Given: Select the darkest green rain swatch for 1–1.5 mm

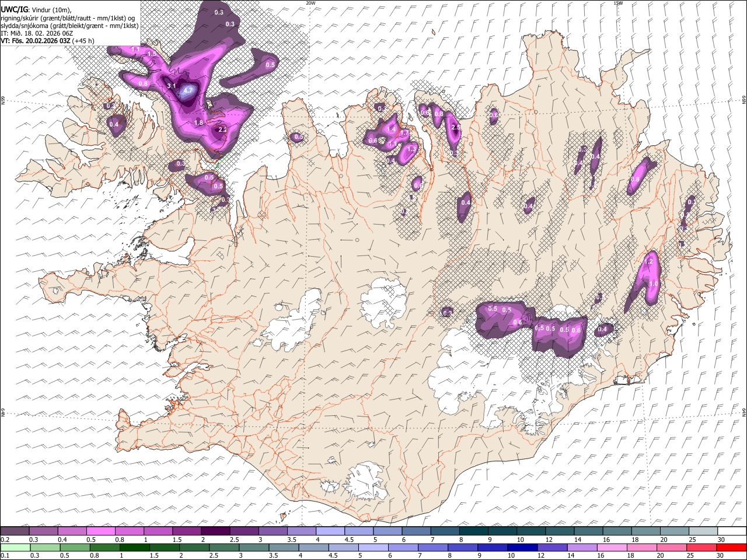Looking at the screenshot, I should click(135, 548).
